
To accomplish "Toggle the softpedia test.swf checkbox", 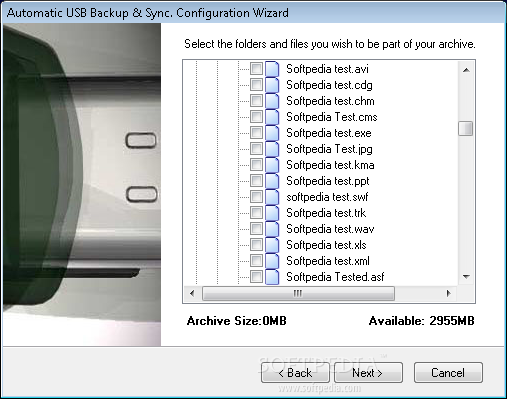I will tap(256, 197).
